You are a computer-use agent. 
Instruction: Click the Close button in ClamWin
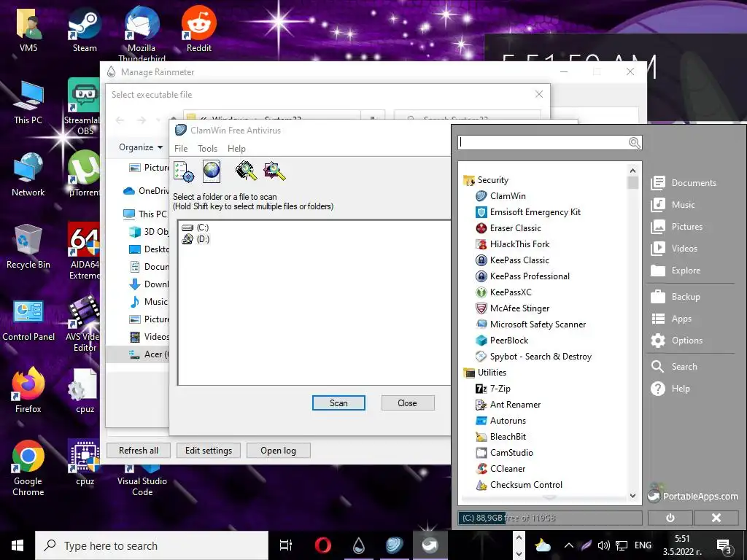(407, 402)
